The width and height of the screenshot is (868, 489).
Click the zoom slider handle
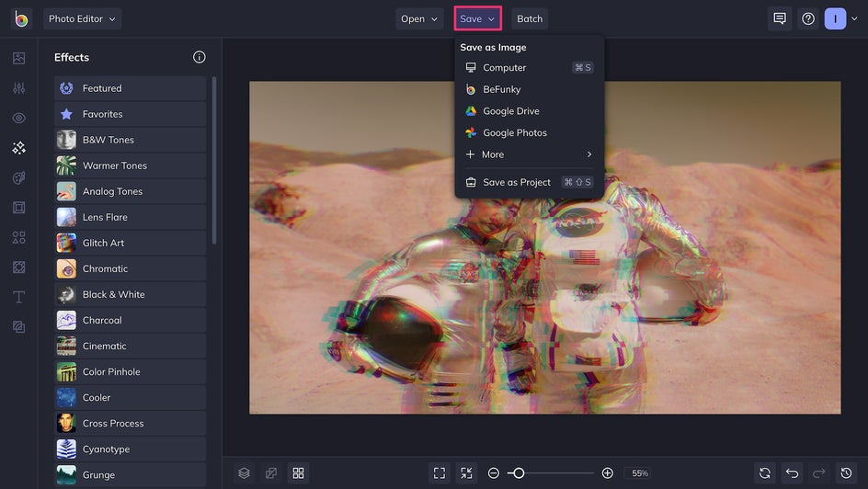click(x=519, y=473)
